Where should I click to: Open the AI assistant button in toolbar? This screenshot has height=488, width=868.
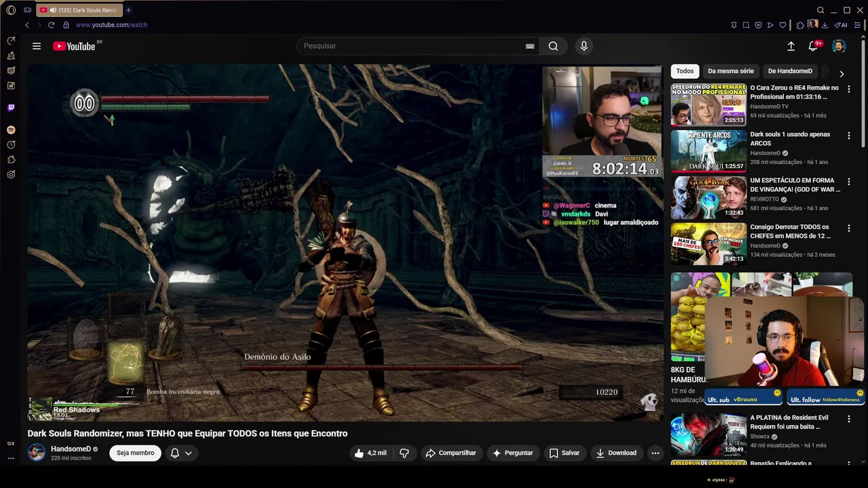[841, 25]
